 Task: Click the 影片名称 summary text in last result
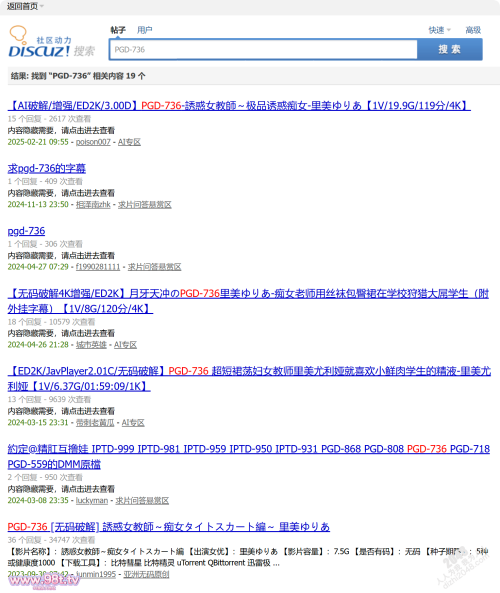248,557
